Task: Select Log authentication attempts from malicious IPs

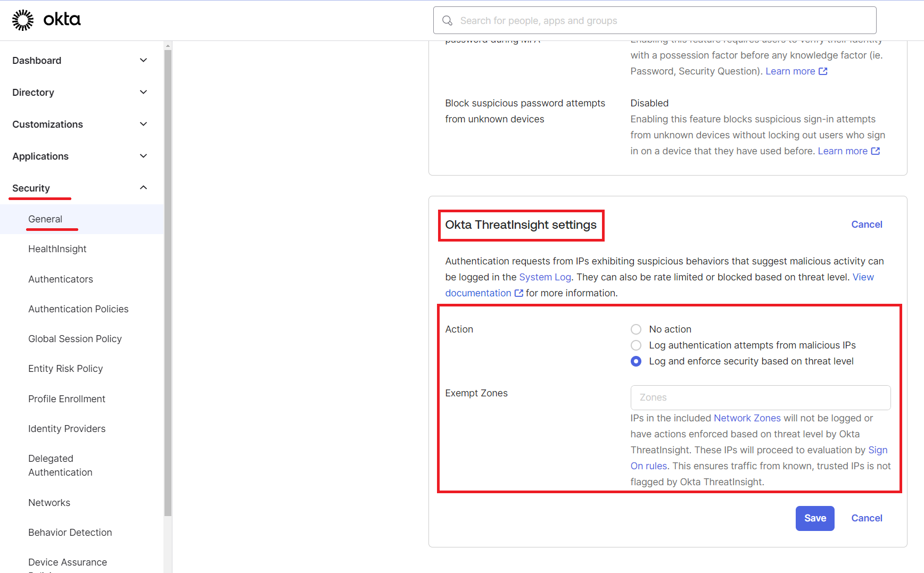Action: coord(636,345)
